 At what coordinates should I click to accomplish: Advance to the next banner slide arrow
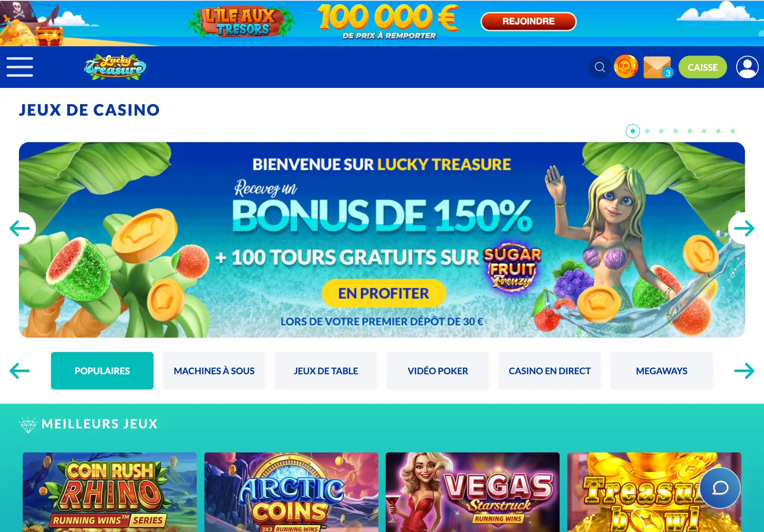744,228
